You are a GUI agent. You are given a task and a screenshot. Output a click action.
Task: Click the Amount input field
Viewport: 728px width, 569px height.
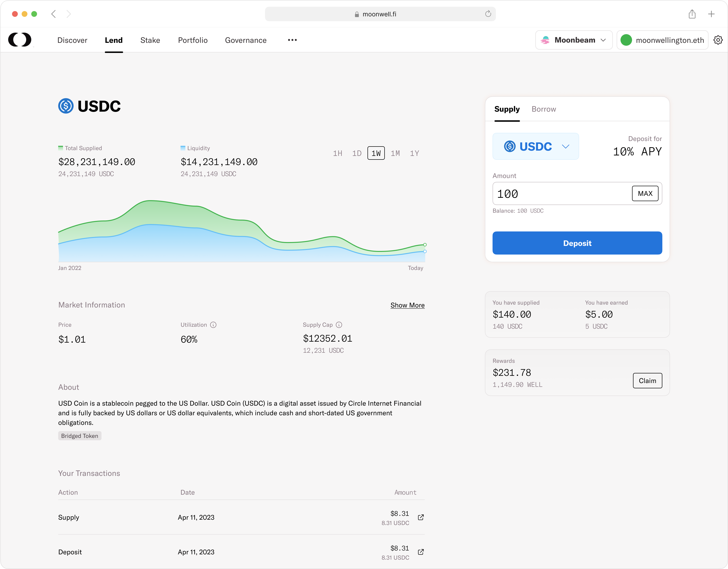click(562, 194)
